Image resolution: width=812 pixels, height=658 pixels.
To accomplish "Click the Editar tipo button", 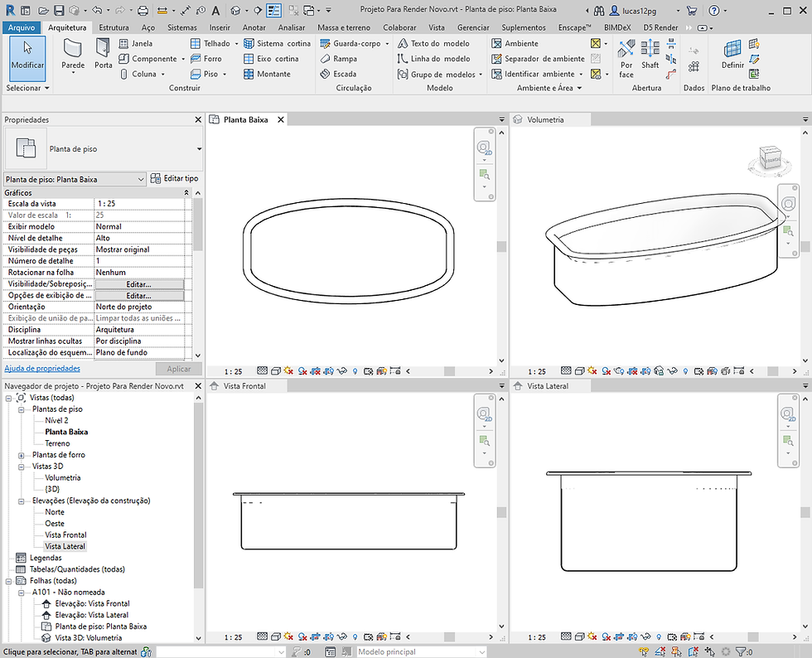I will coord(175,178).
